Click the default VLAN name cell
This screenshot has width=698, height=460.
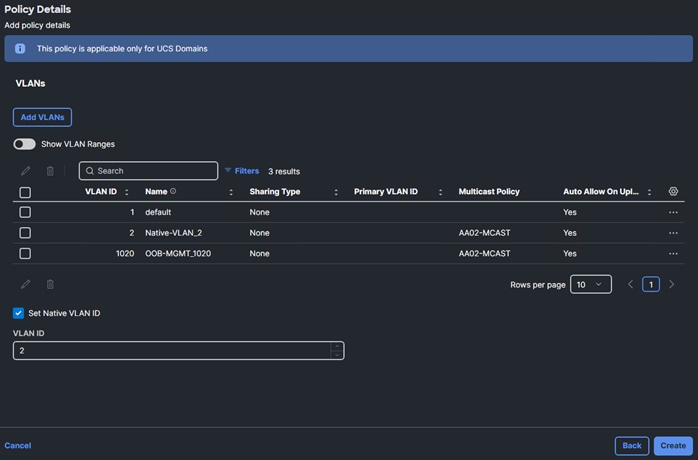(x=158, y=212)
